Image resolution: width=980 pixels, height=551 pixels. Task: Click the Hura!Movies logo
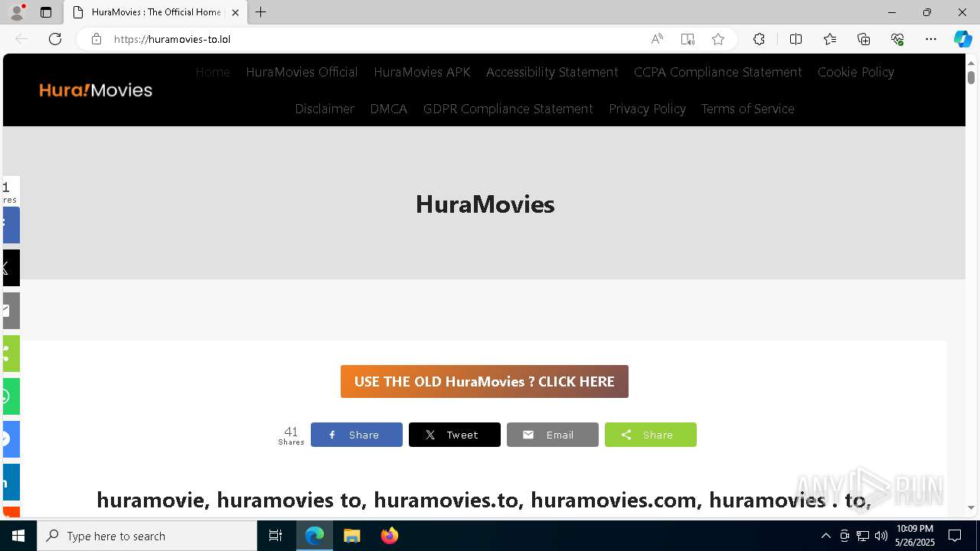click(x=96, y=90)
